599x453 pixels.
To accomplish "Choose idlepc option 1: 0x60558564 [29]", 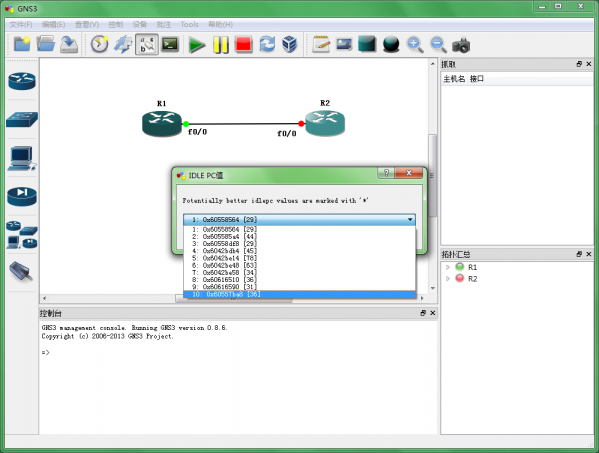I will [300, 229].
